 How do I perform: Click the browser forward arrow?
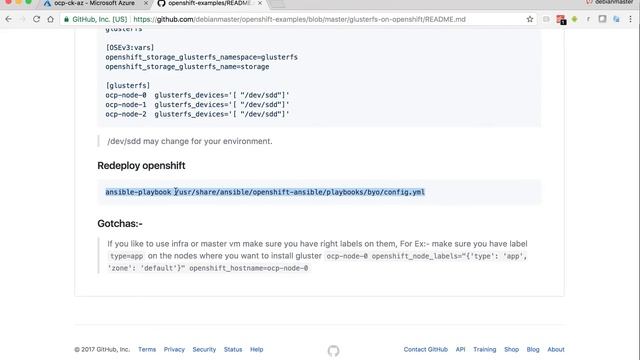(22, 19)
